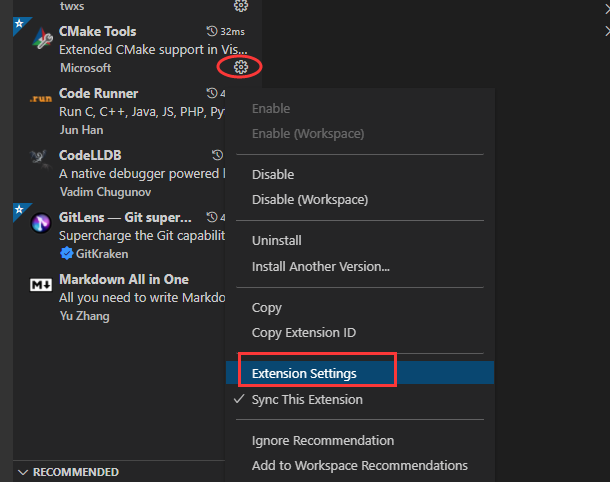This screenshot has height=482, width=610.
Task: Click publisher name GitKraken
Action: pos(102,254)
